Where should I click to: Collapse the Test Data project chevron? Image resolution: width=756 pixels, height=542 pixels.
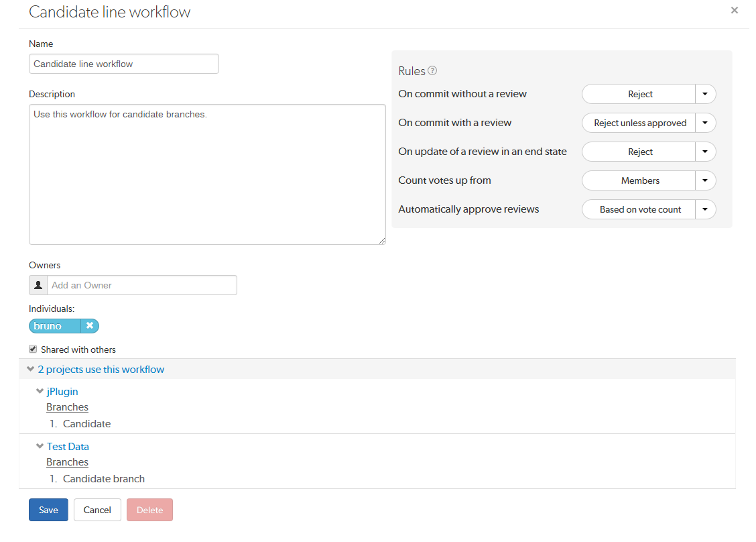40,447
